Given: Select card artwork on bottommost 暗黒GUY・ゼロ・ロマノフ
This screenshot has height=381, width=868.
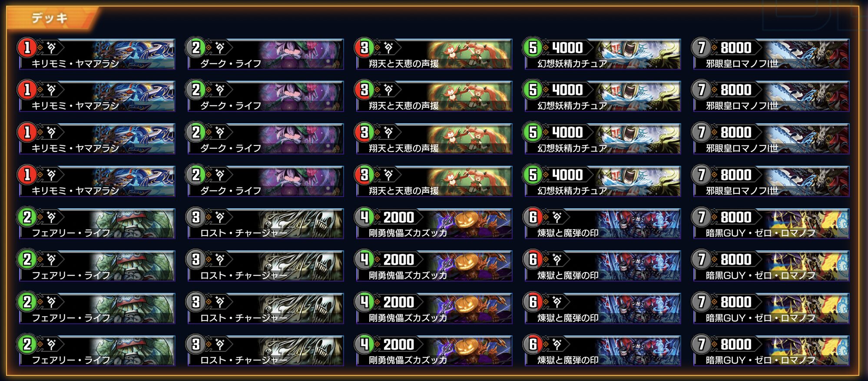Looking at the screenshot, I should tap(806, 350).
